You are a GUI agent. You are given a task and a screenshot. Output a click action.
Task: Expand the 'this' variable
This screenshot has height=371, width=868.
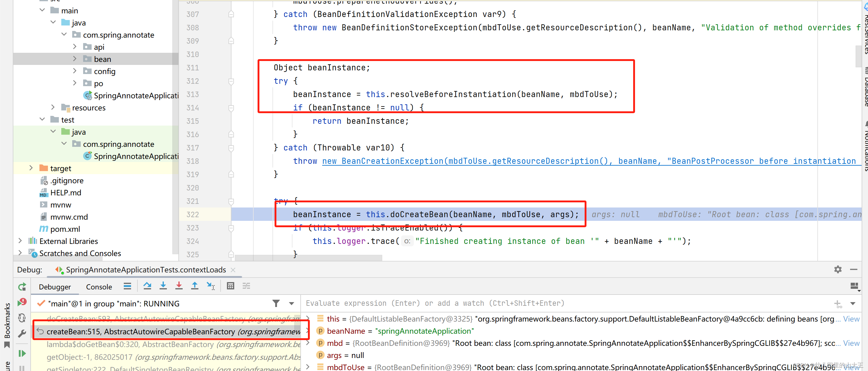coord(308,319)
